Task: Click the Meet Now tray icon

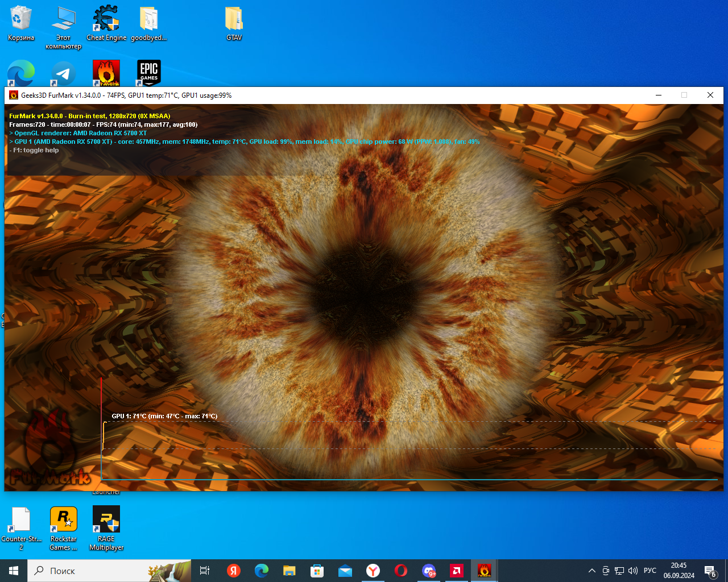Action: click(606, 571)
